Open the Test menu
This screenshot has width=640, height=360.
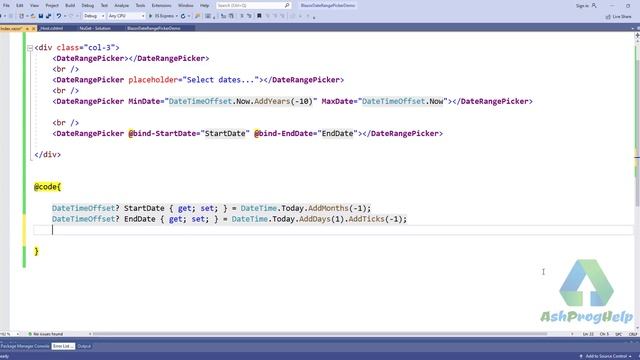[104, 5]
